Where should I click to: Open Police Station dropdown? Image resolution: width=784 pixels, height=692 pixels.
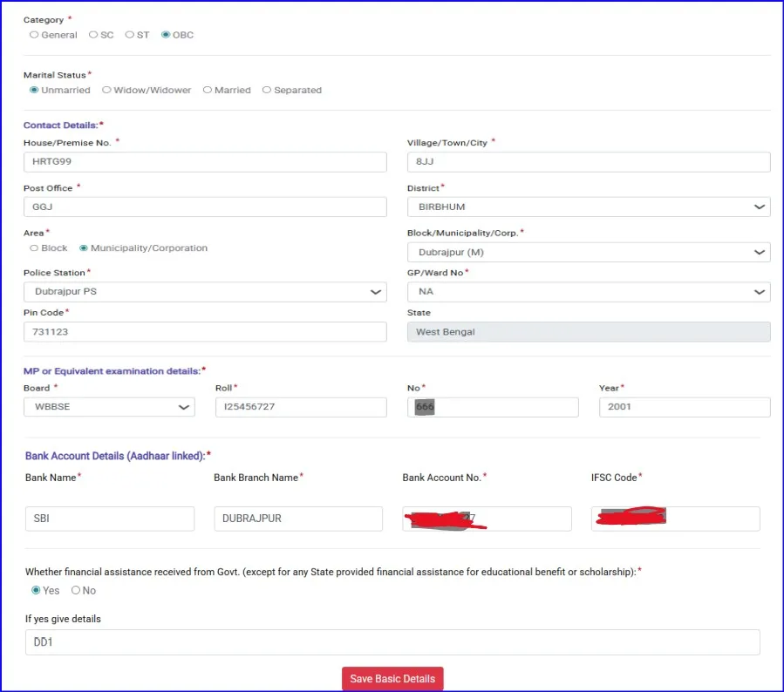click(x=204, y=292)
